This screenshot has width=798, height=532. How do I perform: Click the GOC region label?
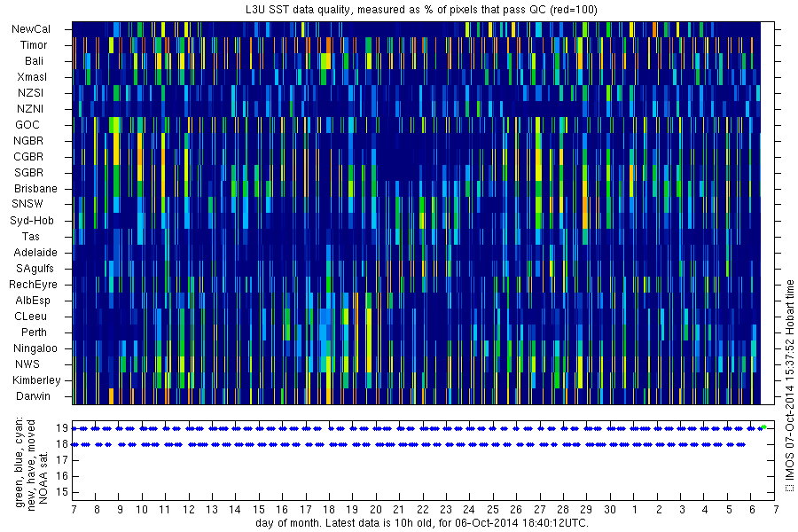pyautogui.click(x=27, y=125)
